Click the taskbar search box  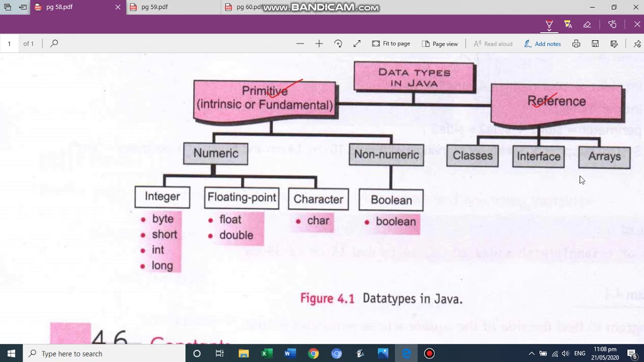(x=104, y=353)
